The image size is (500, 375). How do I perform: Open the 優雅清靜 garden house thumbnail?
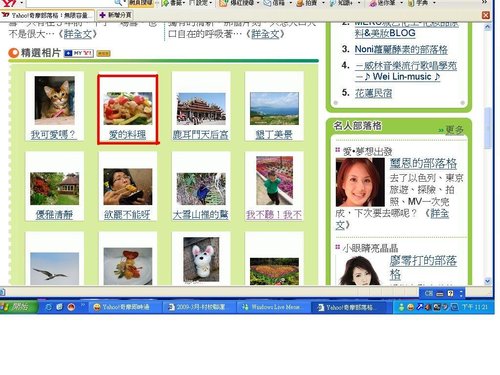55,189
